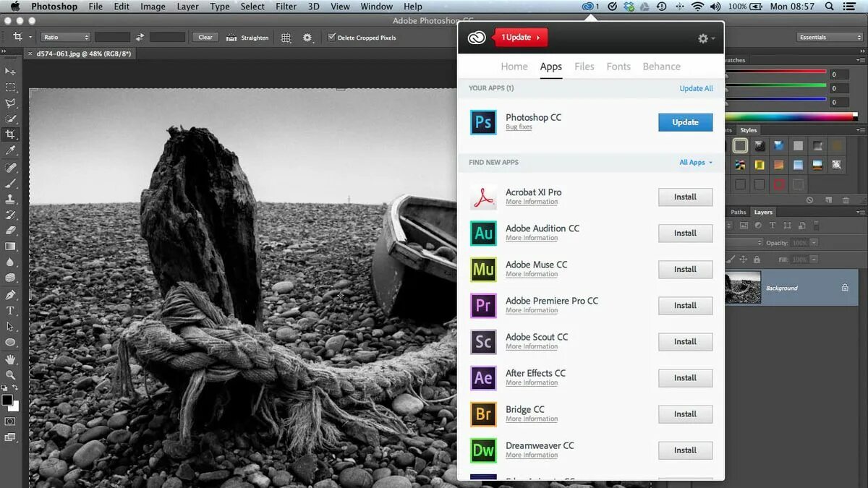Open the Ratio dropdown in options bar

65,37
